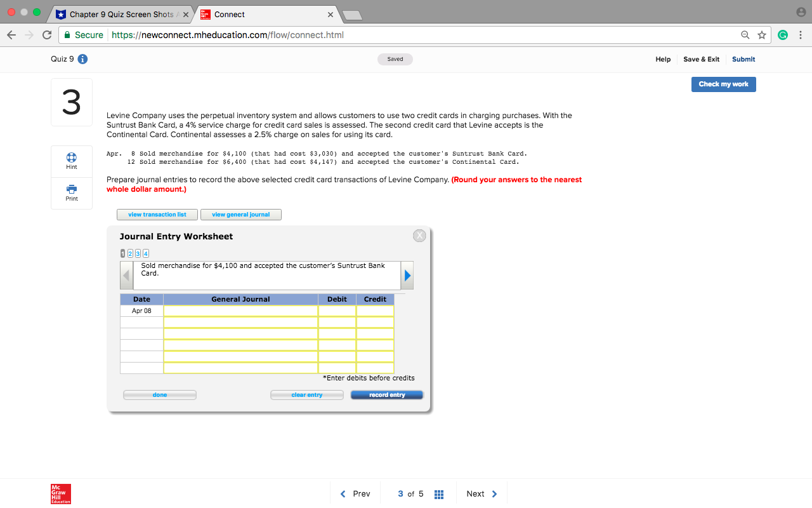Click the Apr 08 debit amount cell
The height and width of the screenshot is (508, 812).
point(336,310)
